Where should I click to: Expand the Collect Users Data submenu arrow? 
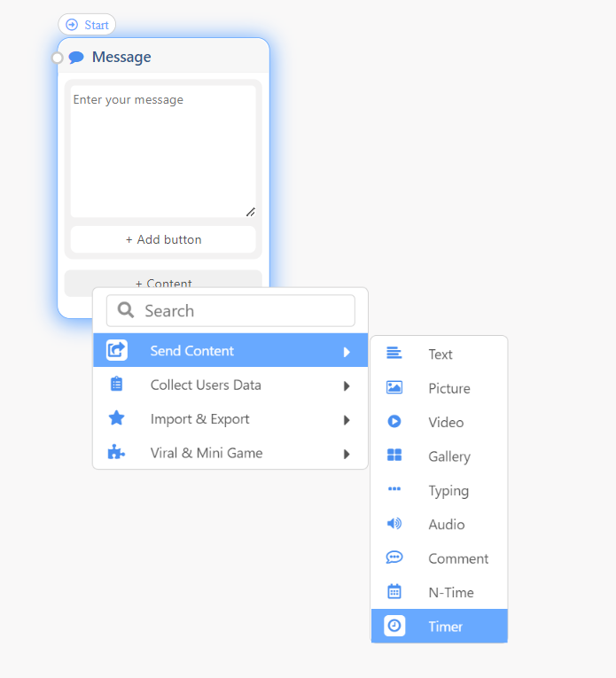(x=347, y=386)
